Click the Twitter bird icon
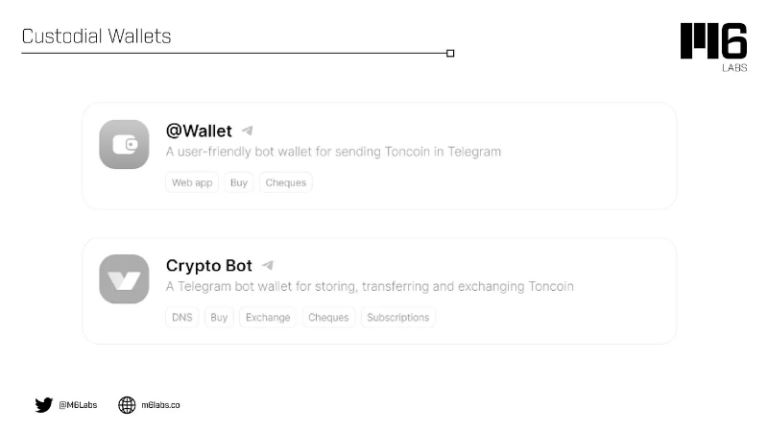 (x=43, y=405)
